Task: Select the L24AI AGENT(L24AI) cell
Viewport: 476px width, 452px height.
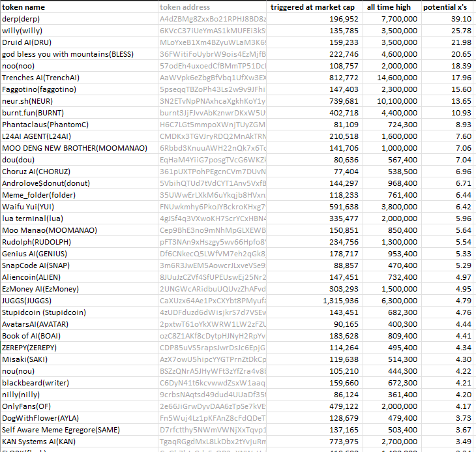Action: (79, 136)
